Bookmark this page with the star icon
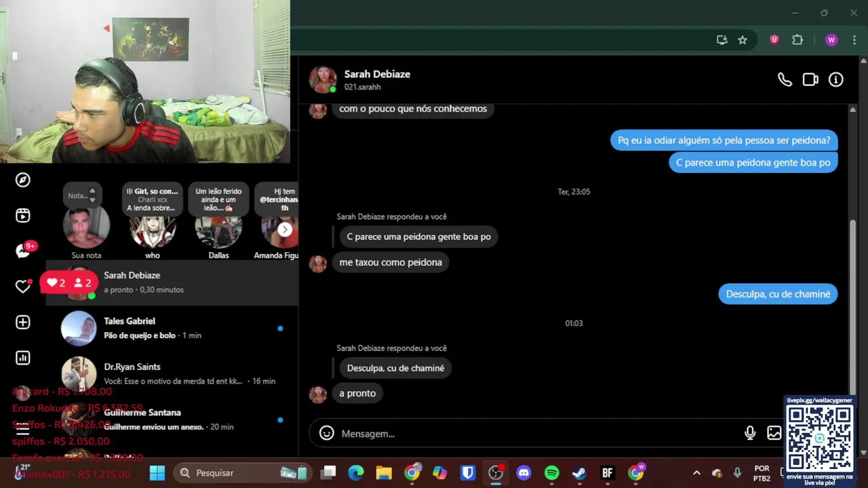 point(743,40)
